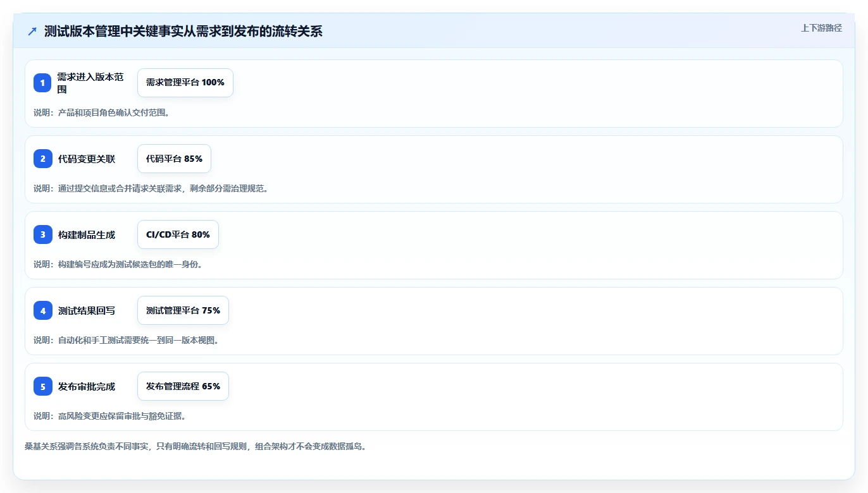Click the note 产品和项目角色确认交付范围

101,113
